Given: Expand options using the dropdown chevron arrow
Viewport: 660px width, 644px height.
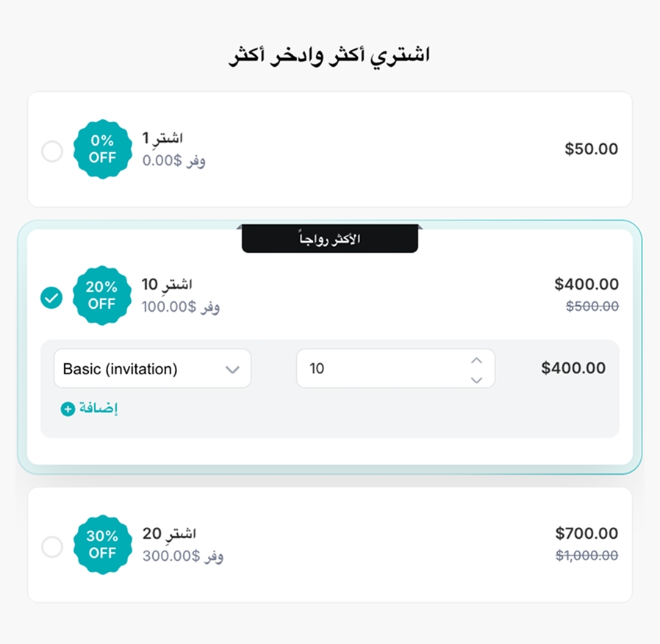Looking at the screenshot, I should pos(232,369).
